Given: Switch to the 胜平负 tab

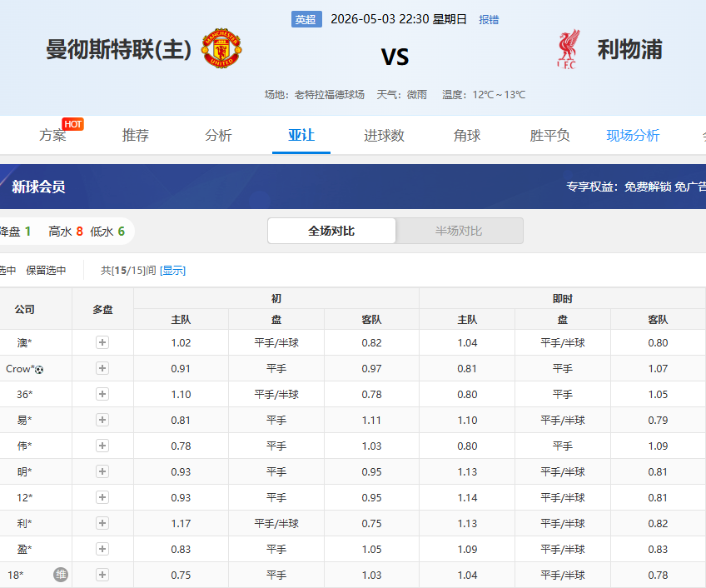Looking at the screenshot, I should tap(549, 135).
